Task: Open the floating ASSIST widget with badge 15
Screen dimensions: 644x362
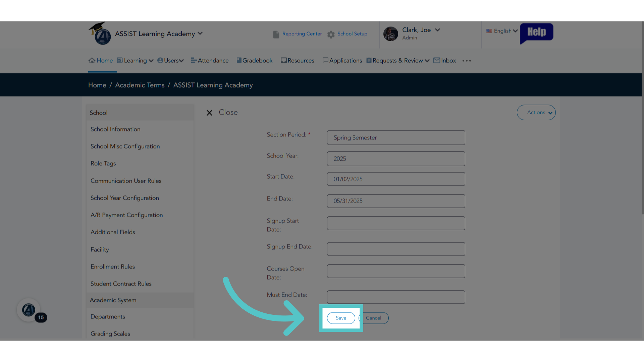Action: coord(29,310)
